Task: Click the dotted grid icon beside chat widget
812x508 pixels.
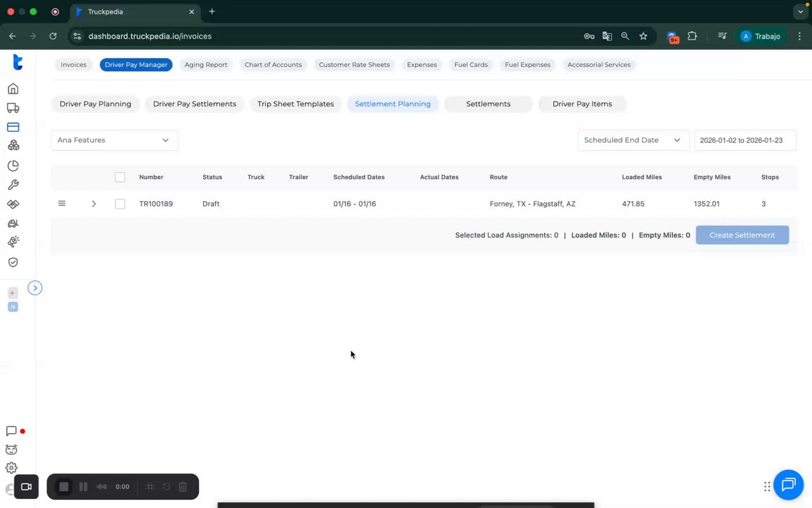Action: pyautogui.click(x=767, y=486)
